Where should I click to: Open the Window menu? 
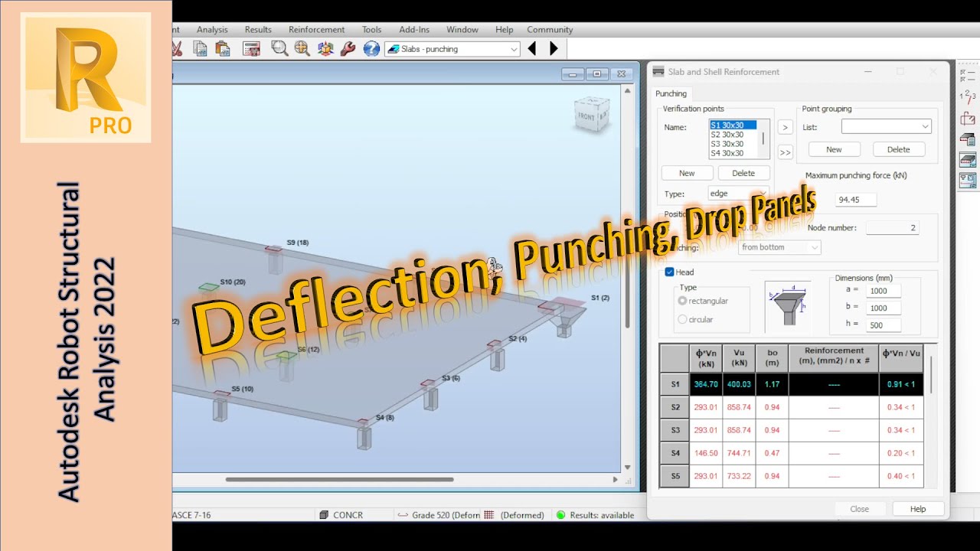462,29
